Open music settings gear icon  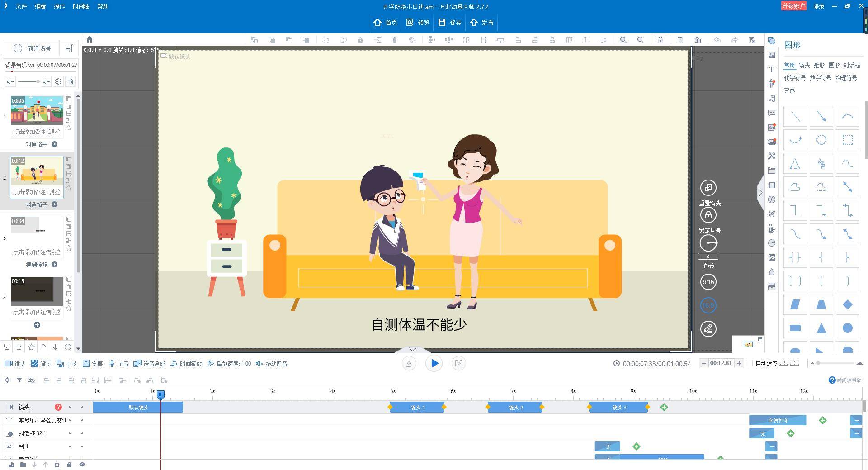58,81
